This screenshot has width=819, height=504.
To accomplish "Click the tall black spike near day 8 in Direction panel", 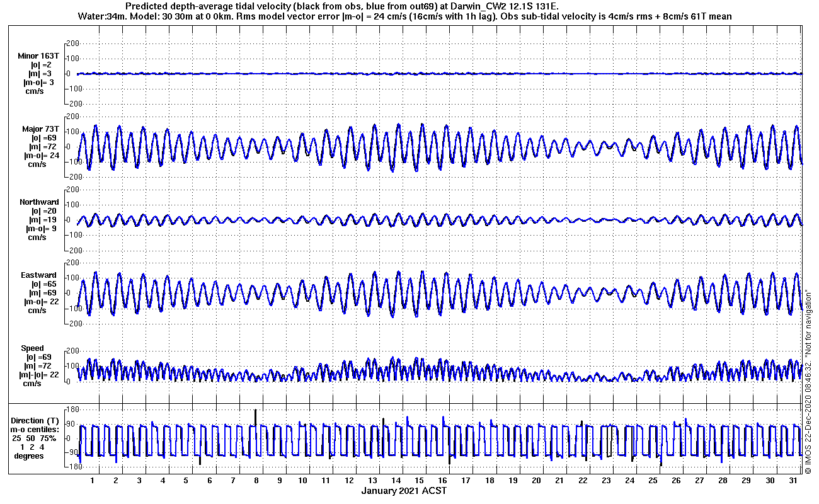I will tap(255, 418).
